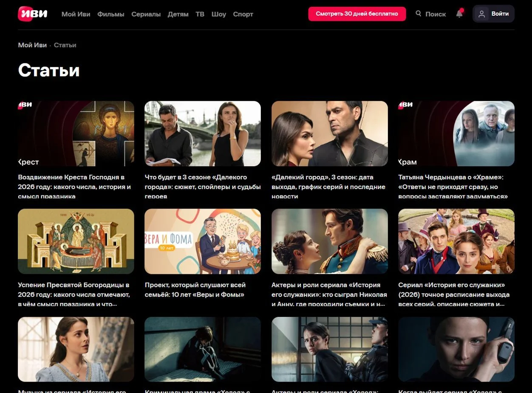Open the Воздвижение Креста Господня article thumbnail

[76, 133]
